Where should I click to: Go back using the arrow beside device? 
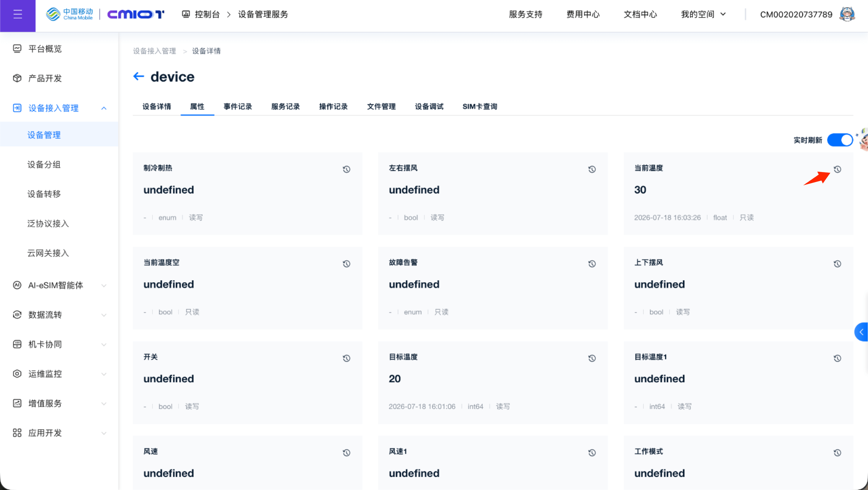(x=138, y=76)
